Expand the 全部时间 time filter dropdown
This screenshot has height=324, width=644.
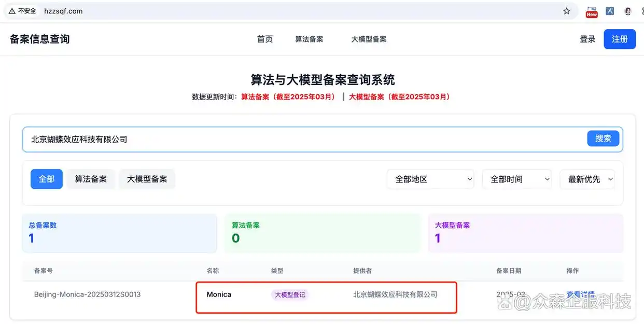517,179
